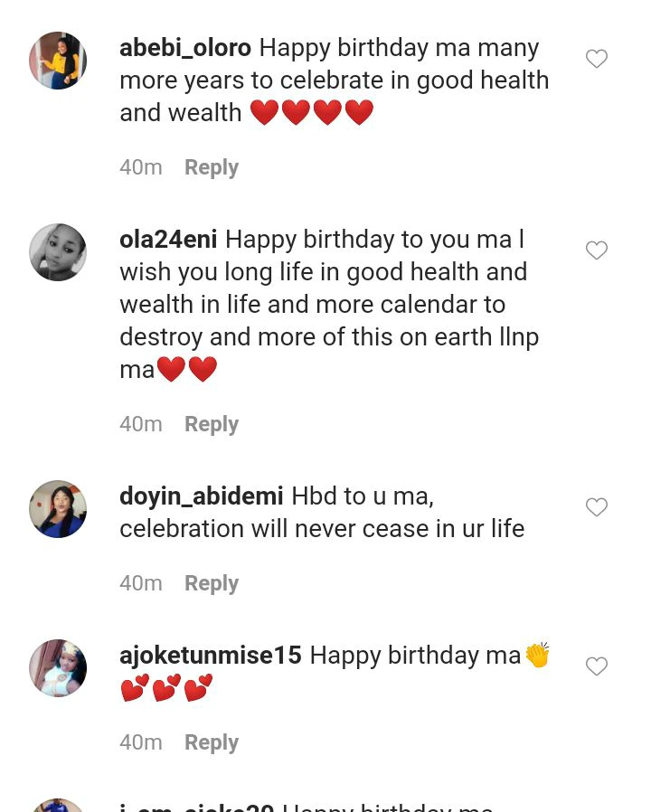View doyin_abidemi's profile avatar
651x812 pixels.
[x=58, y=509]
